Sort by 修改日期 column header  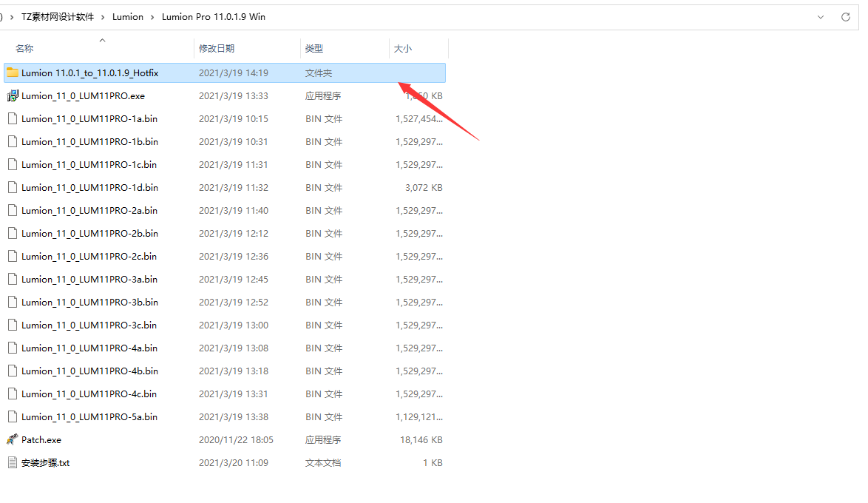(x=217, y=49)
